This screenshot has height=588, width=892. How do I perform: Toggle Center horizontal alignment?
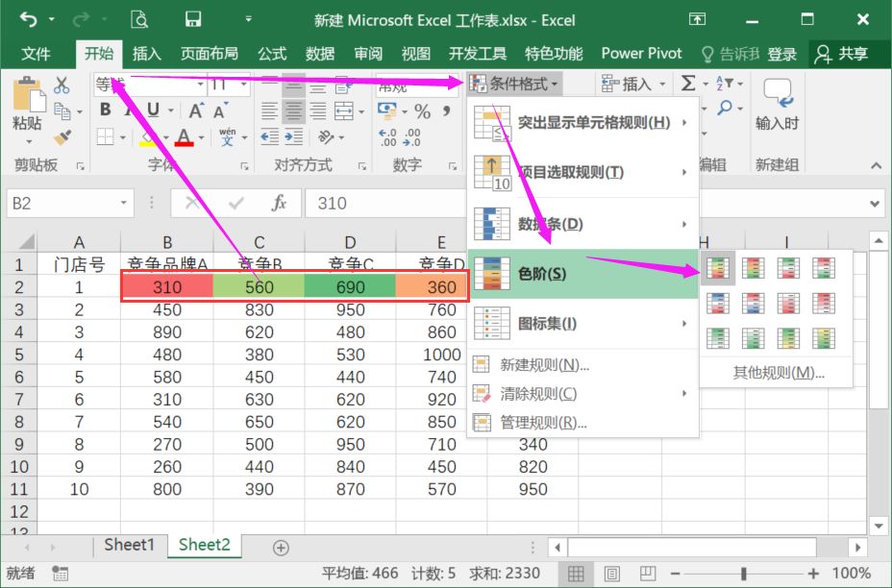pos(293,110)
